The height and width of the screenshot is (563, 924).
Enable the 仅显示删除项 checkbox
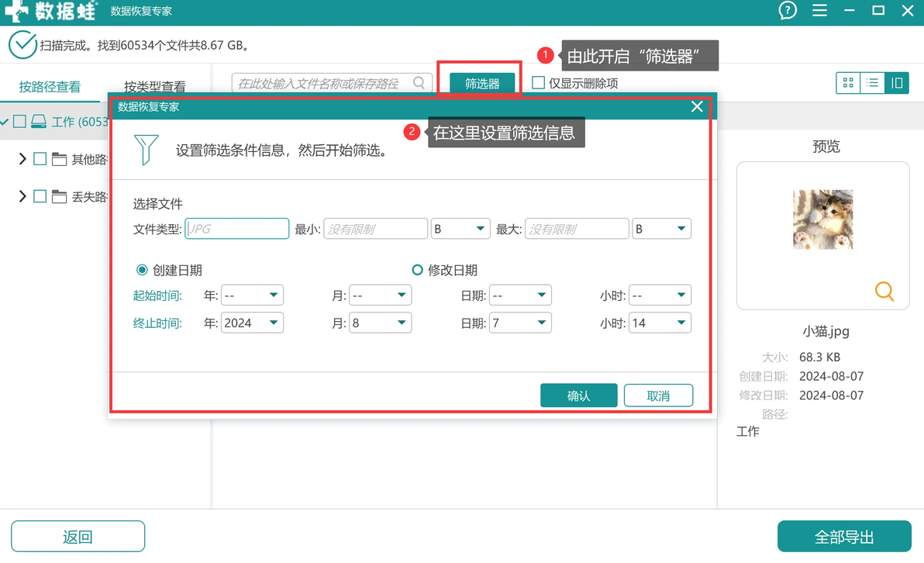[x=538, y=83]
